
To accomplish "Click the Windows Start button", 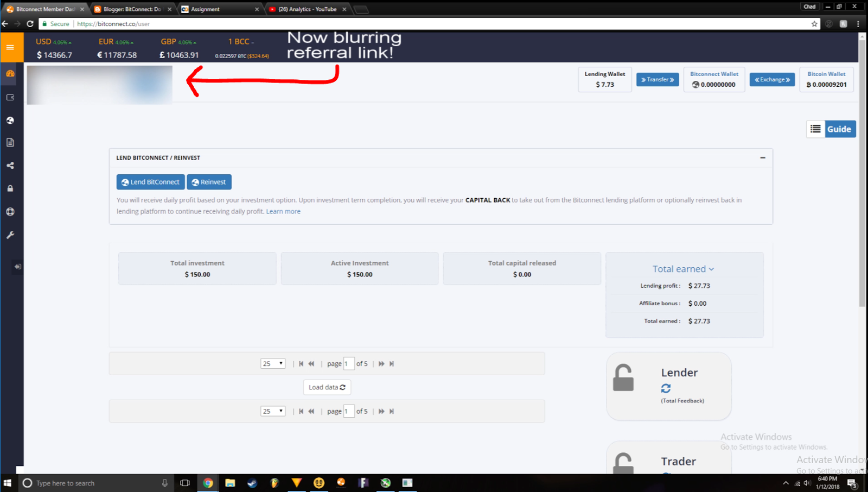I will point(8,483).
